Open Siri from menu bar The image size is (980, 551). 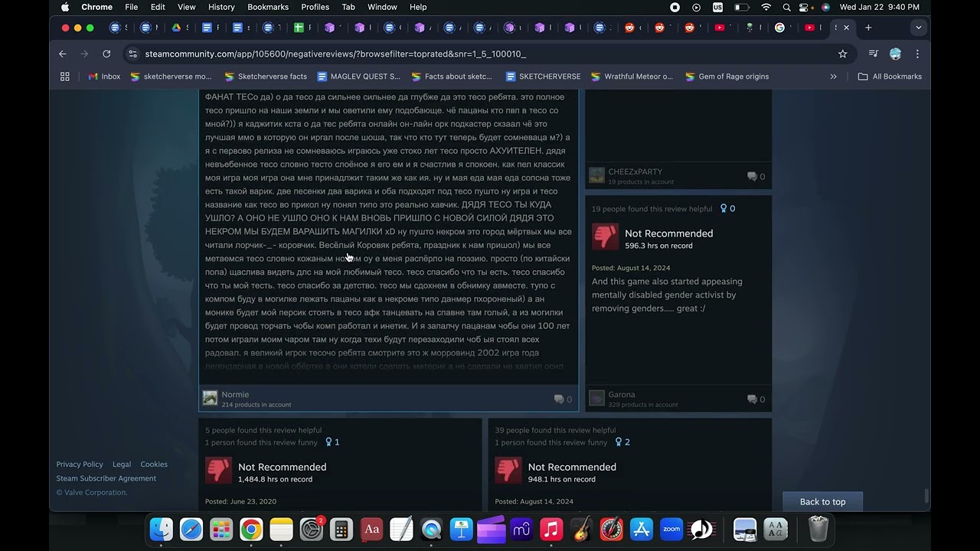[825, 7]
